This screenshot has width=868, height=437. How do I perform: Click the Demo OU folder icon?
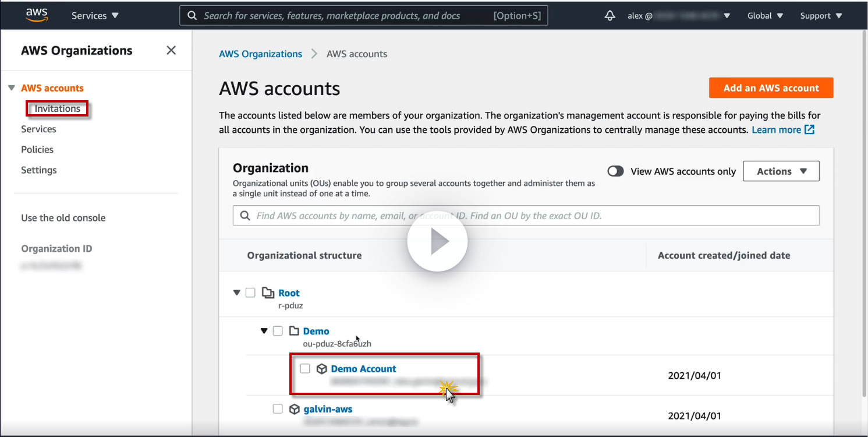coord(293,331)
